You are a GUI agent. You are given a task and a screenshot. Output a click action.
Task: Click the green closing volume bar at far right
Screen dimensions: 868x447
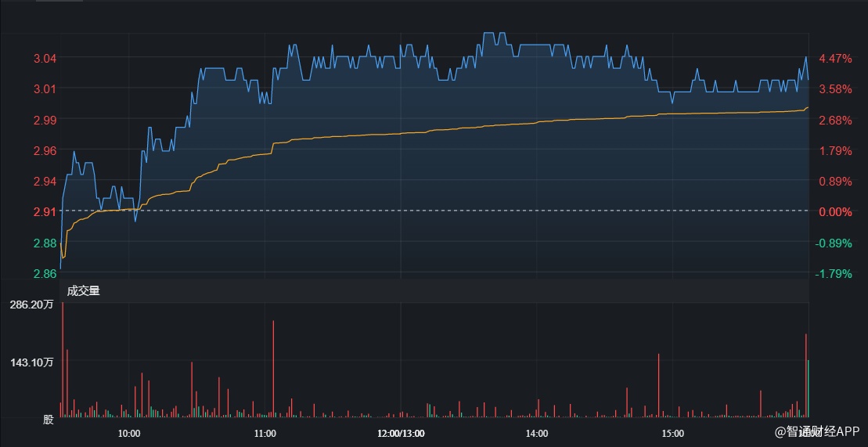click(809, 388)
